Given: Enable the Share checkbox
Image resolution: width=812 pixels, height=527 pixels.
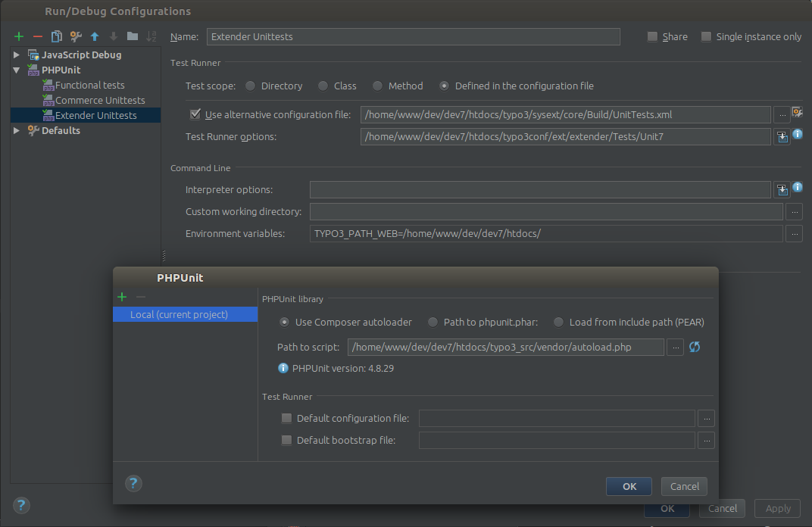Looking at the screenshot, I should pos(652,37).
